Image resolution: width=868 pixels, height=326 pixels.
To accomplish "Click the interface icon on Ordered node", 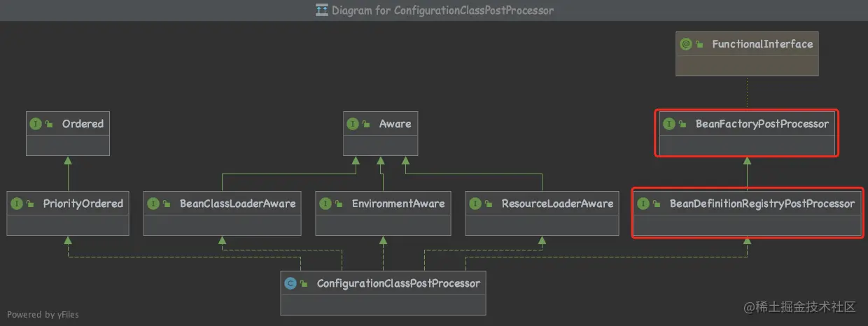I will pyautogui.click(x=36, y=124).
